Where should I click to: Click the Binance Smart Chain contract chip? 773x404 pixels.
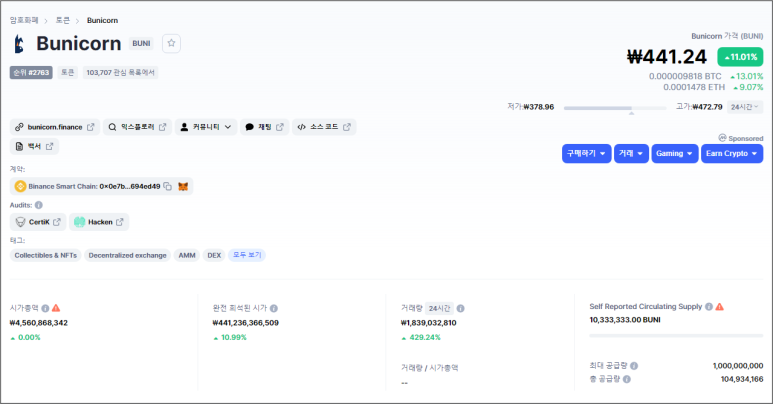click(101, 186)
